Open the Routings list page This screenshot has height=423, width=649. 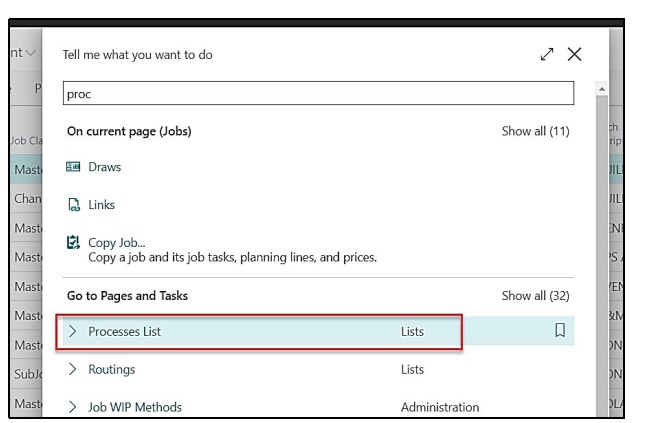coord(111,369)
